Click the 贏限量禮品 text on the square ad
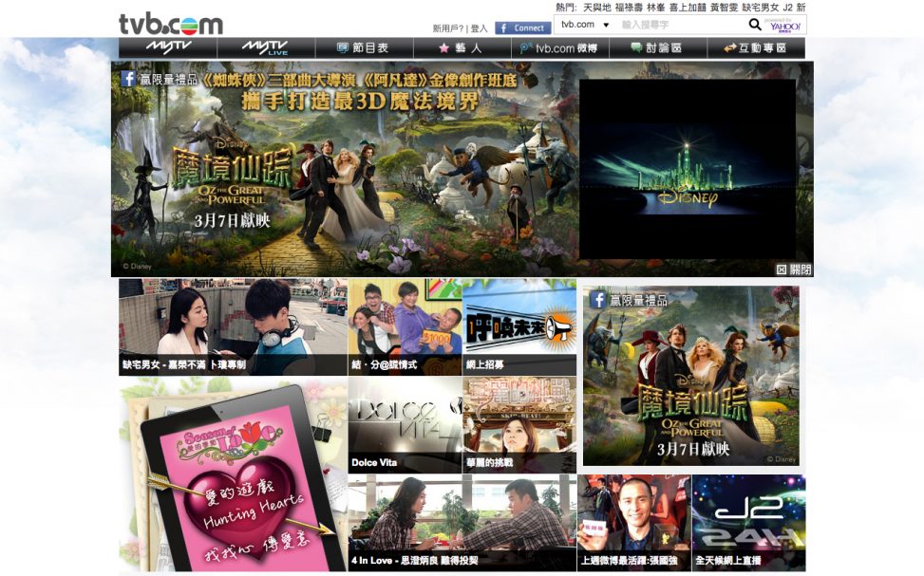The image size is (924, 576). [638, 301]
